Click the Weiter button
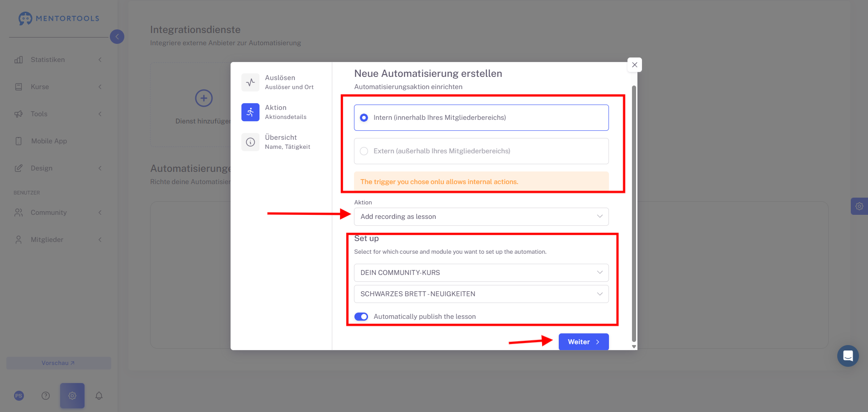868x412 pixels. pyautogui.click(x=584, y=342)
